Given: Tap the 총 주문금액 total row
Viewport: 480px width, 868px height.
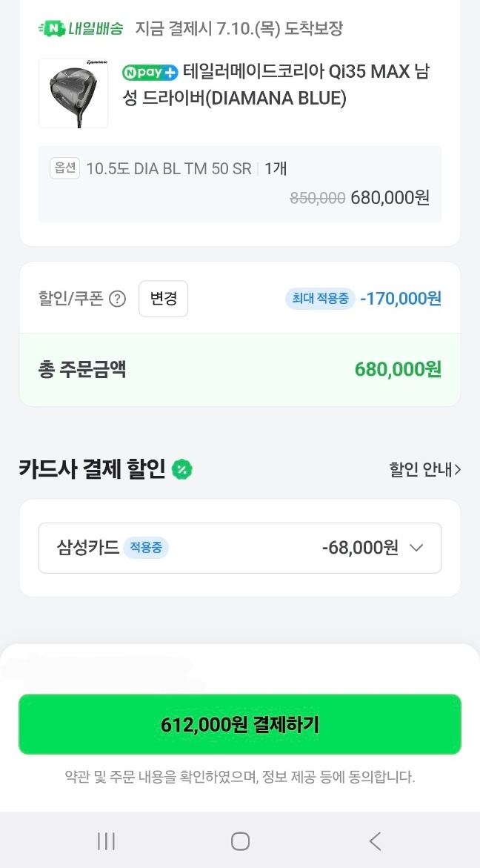Looking at the screenshot, I should (239, 369).
